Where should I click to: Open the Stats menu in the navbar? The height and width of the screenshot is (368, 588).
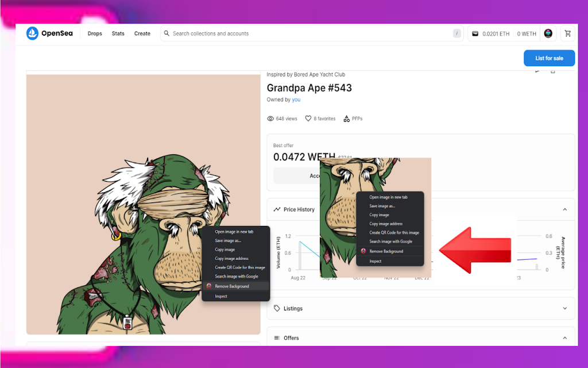(x=118, y=33)
